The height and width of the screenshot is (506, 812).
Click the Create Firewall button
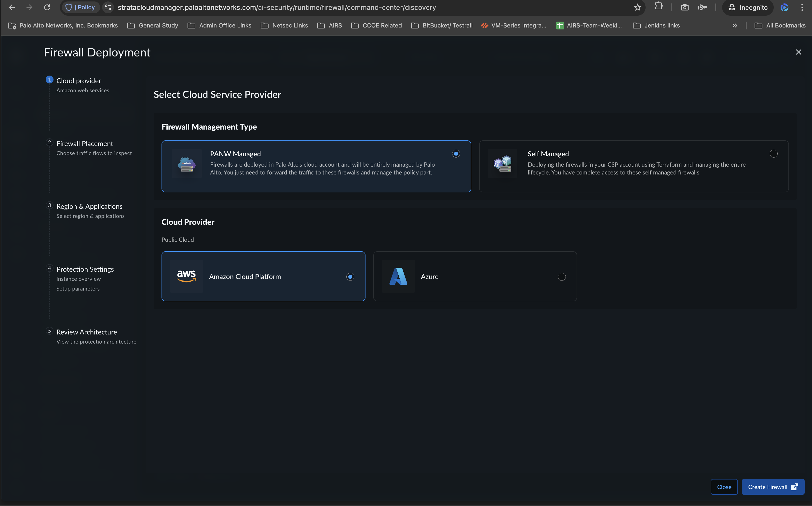772,487
